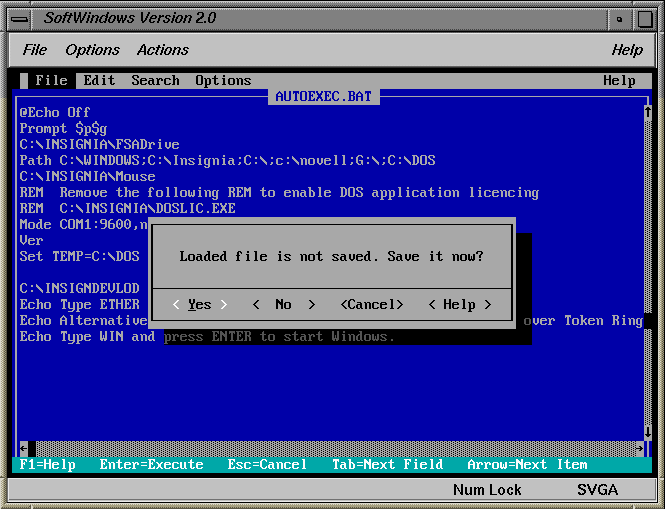Open the DOS editor Edit menu

click(x=99, y=80)
